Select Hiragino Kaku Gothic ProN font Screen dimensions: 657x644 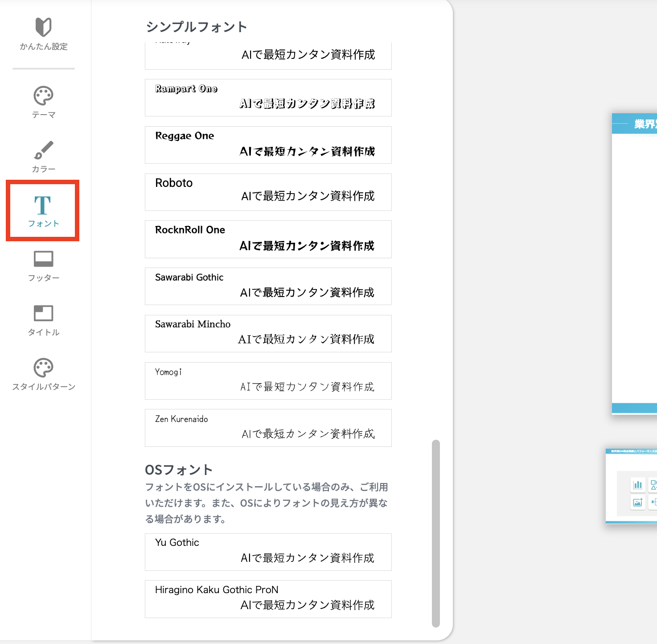coord(268,599)
